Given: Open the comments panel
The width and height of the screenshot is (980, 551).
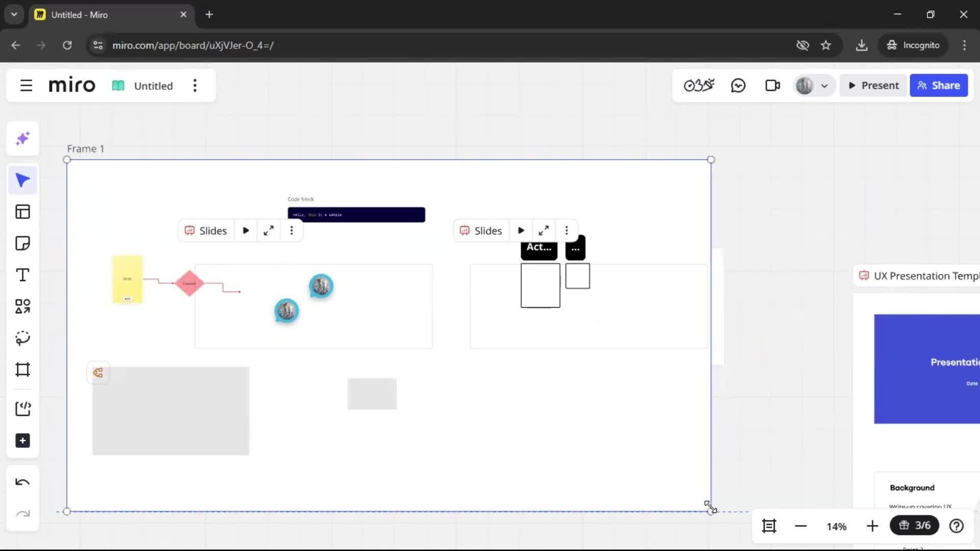Looking at the screenshot, I should pyautogui.click(x=739, y=86).
